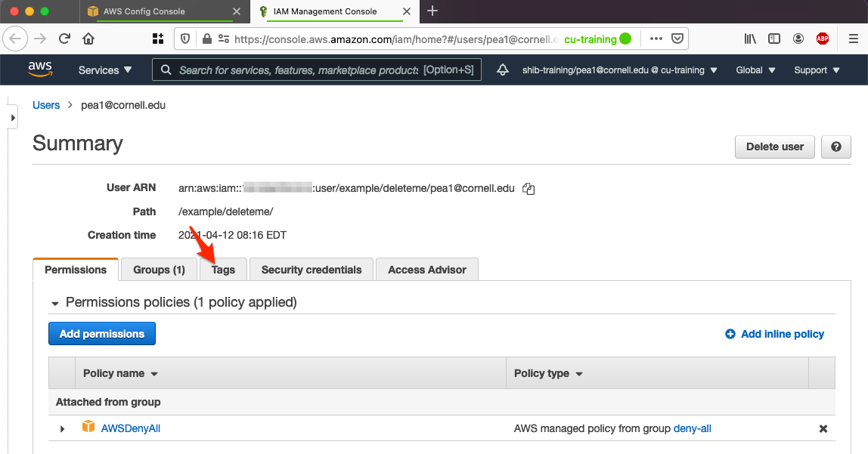Go to the Users breadcrumb link

[x=46, y=105]
